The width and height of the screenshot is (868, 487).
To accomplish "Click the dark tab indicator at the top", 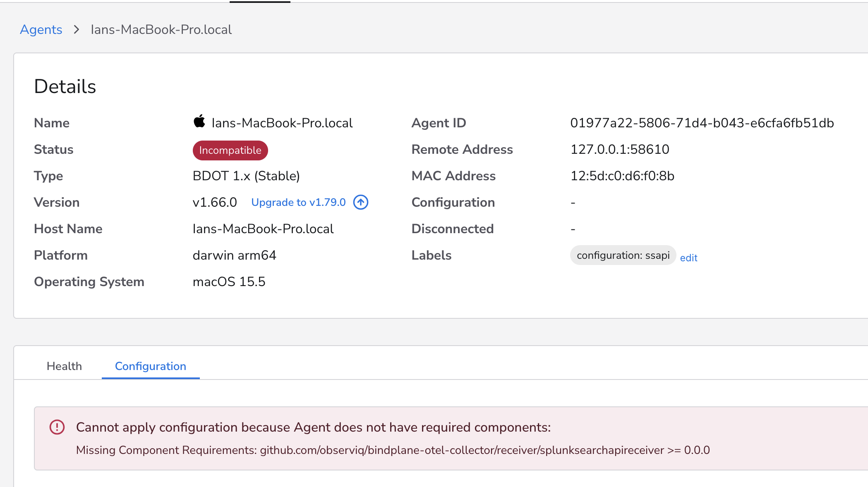I will [260, 2].
